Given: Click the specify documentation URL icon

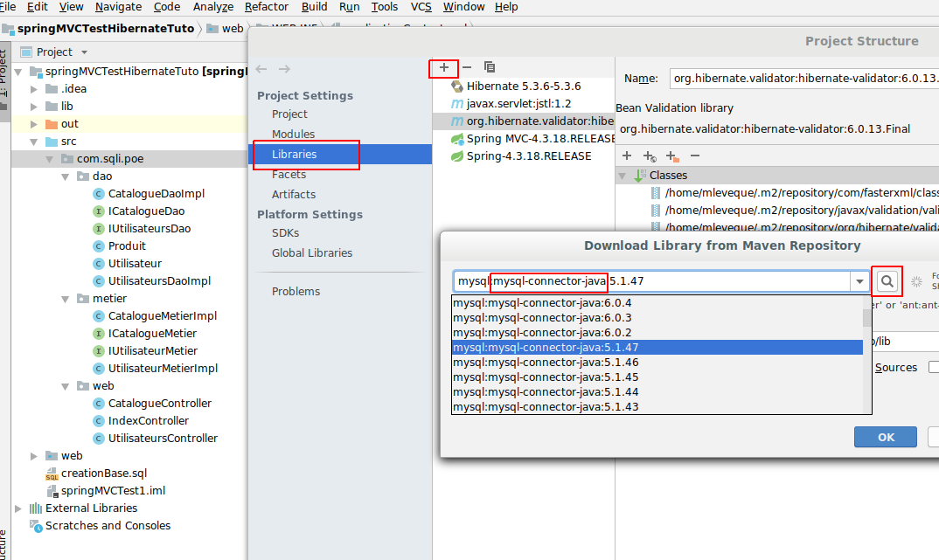Looking at the screenshot, I should (x=649, y=156).
